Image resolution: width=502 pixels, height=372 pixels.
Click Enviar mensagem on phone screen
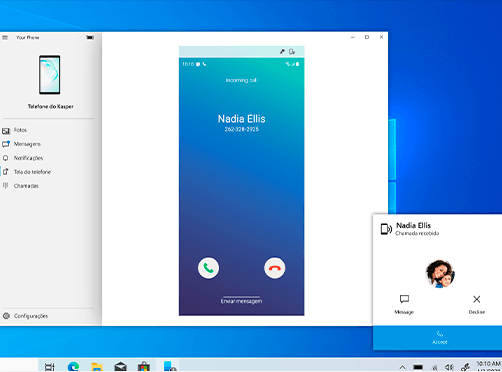[x=241, y=301]
